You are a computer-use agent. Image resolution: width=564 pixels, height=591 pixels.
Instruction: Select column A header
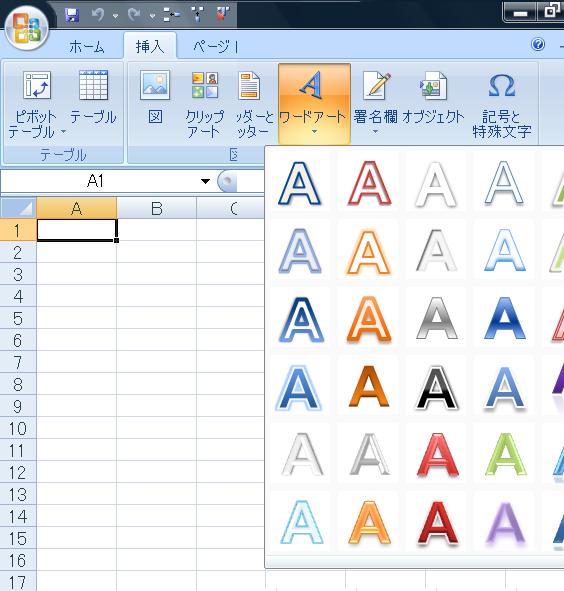point(77,208)
